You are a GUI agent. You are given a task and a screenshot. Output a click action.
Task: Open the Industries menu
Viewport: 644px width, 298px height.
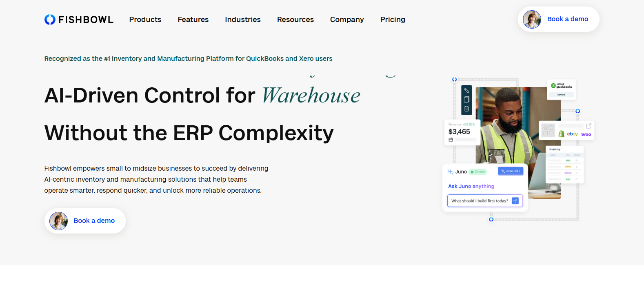(x=243, y=20)
